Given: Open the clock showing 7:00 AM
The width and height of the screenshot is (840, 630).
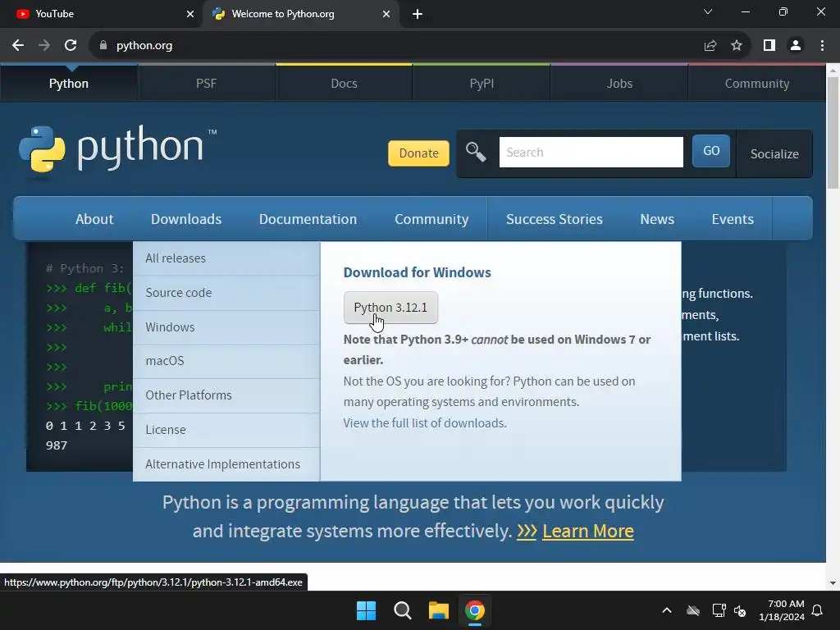Looking at the screenshot, I should coord(782,610).
